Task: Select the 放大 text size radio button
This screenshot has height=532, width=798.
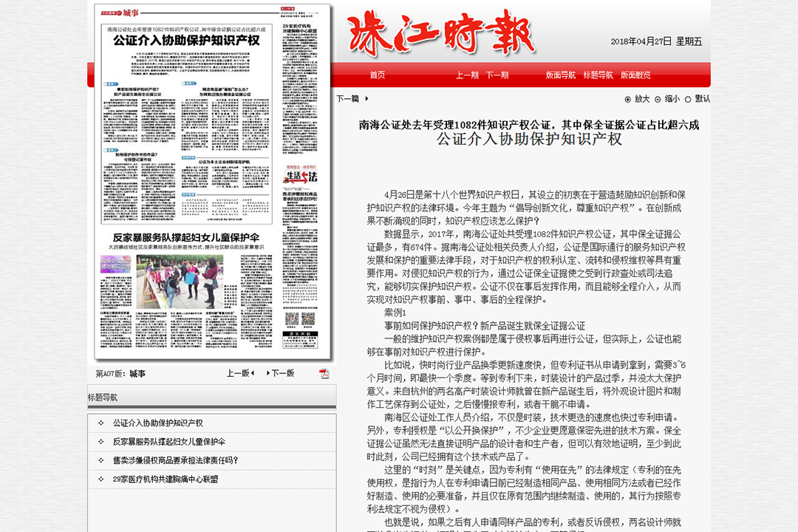Action: click(627, 99)
